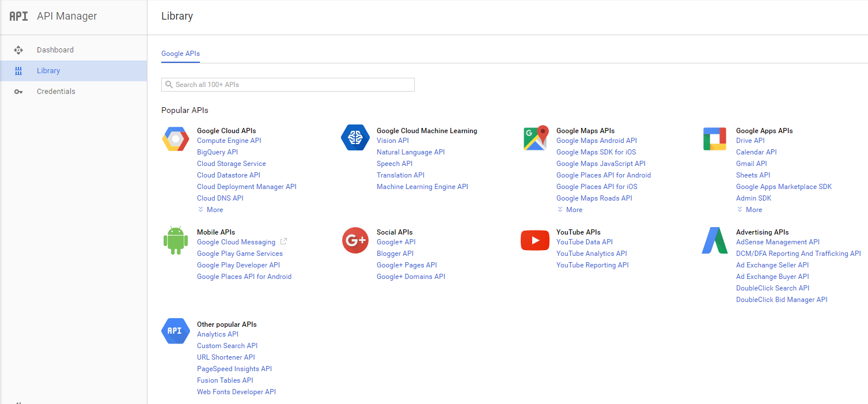Viewport: 868px width, 404px height.
Task: Open Cloud Deployment Manager API link
Action: [x=247, y=187]
